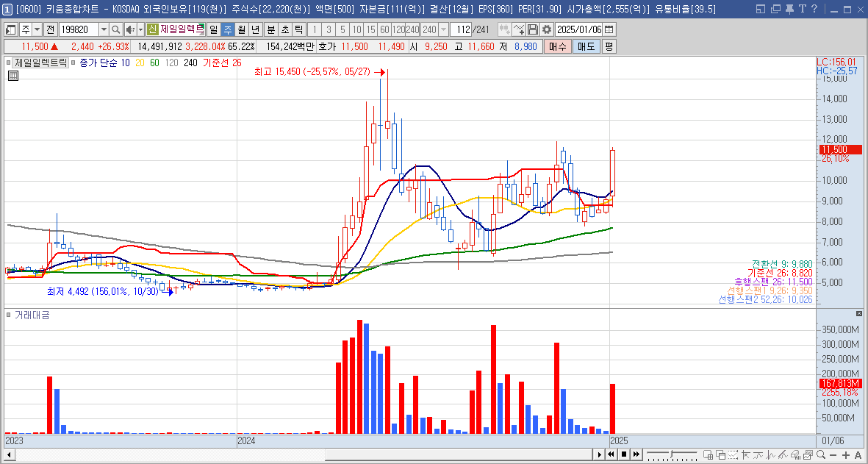Click the 3D chart icon at bottom

point(795,454)
